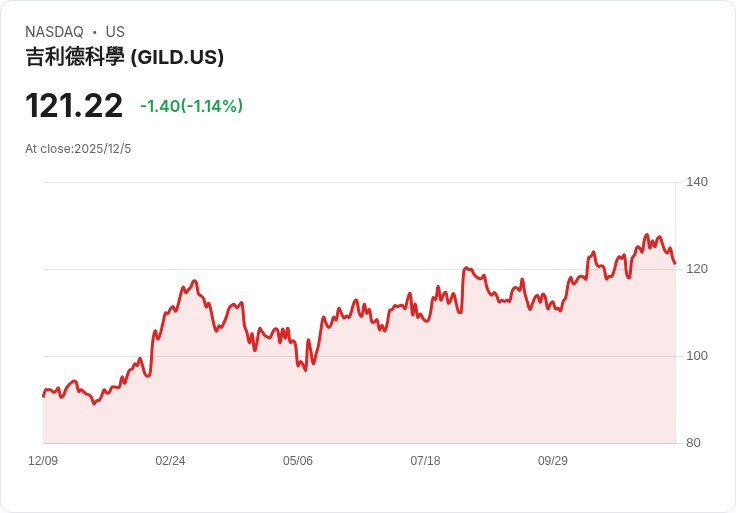Select the 12/09 date on x-axis
This screenshot has width=736, height=513.
(x=43, y=461)
